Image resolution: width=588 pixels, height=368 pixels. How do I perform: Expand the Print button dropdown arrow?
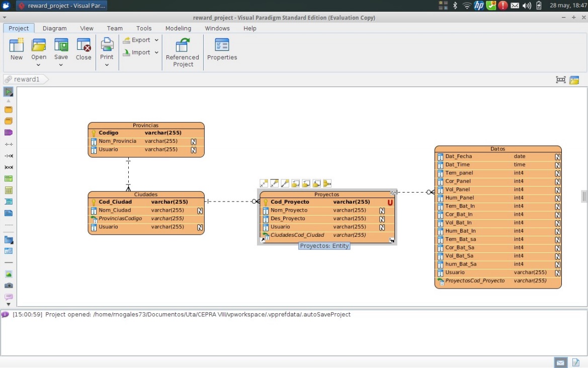pyautogui.click(x=107, y=64)
